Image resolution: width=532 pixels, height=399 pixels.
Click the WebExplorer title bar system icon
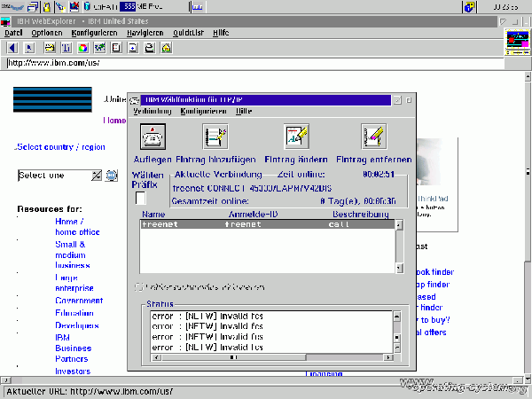[x=5, y=21]
